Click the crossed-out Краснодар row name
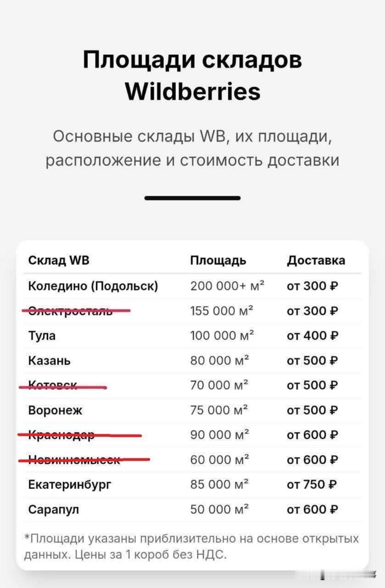Image resolution: width=385 pixels, height=588 pixels. pyautogui.click(x=62, y=435)
